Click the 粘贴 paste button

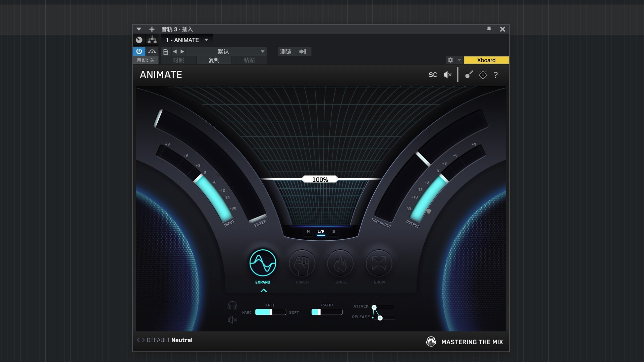[249, 60]
